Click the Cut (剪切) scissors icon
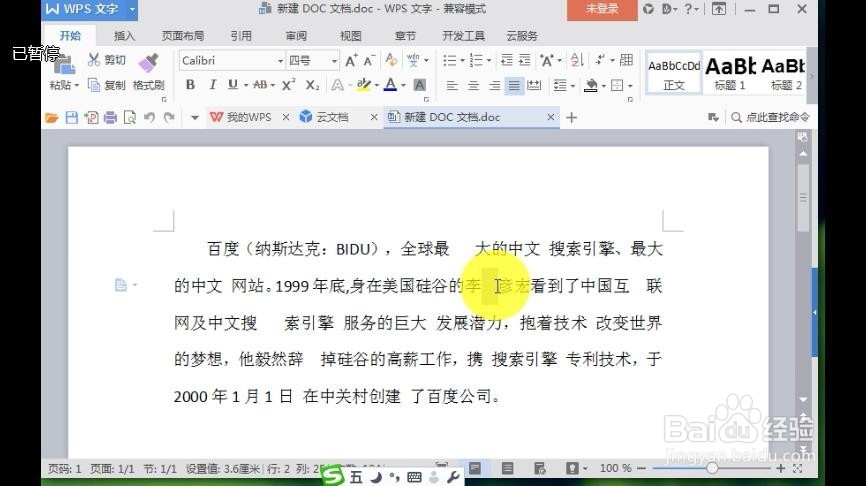 coord(94,60)
